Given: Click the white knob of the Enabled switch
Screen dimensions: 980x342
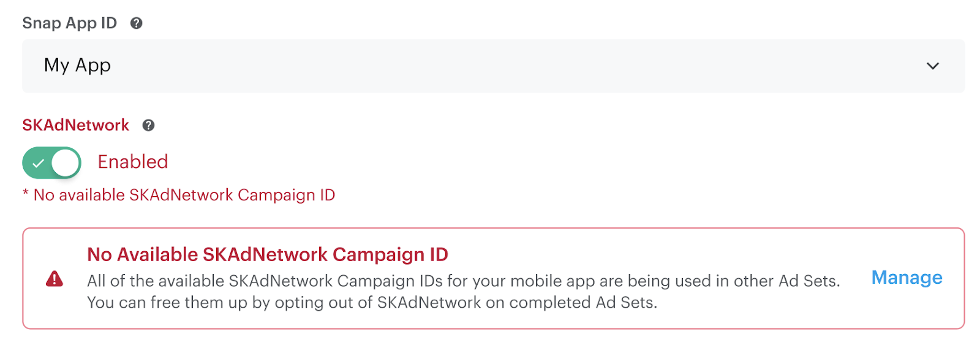Looking at the screenshot, I should 66,163.
